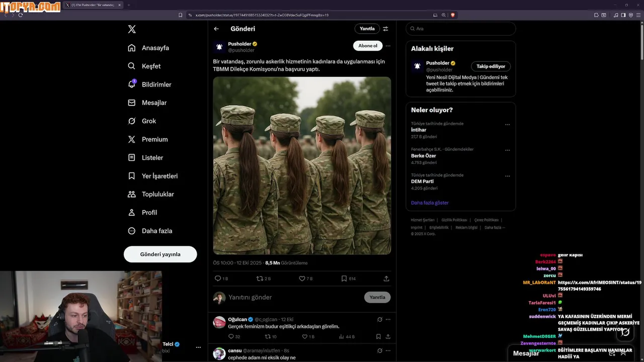Open Grok from sidebar
The image size is (644, 362).
pyautogui.click(x=142, y=121)
